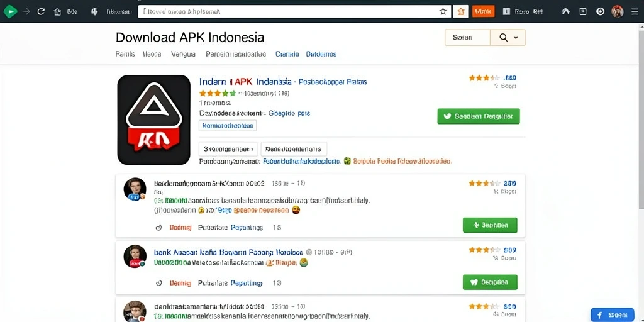The width and height of the screenshot is (644, 322).
Task: Click the 'panlrirastamanlerla' review title
Action: (x=209, y=306)
